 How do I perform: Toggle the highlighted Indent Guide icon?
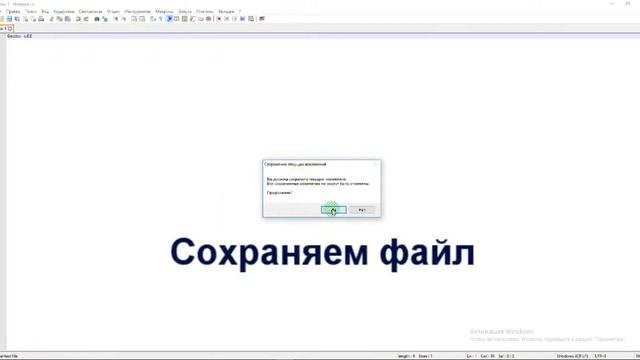(x=169, y=19)
